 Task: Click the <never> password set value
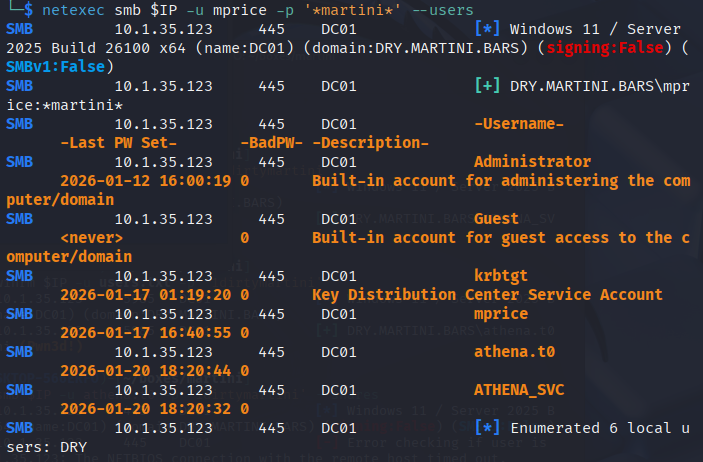tap(91, 238)
